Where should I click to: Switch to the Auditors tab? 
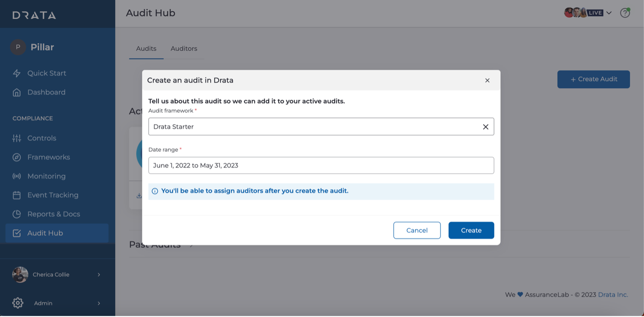click(x=184, y=49)
